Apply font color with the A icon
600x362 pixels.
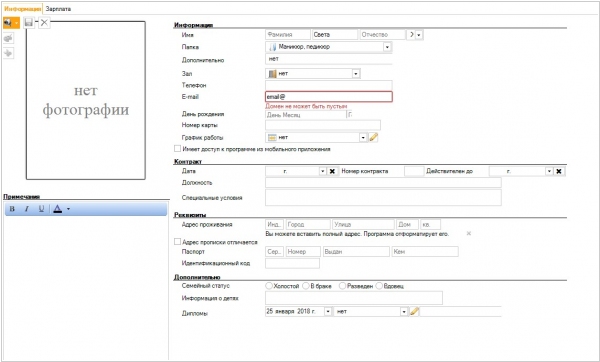[x=57, y=209]
